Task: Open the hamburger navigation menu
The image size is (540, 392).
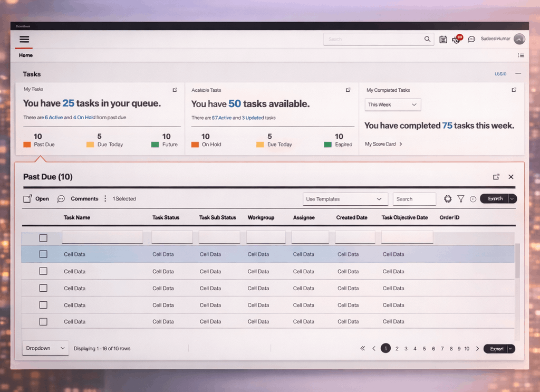Action: tap(24, 39)
